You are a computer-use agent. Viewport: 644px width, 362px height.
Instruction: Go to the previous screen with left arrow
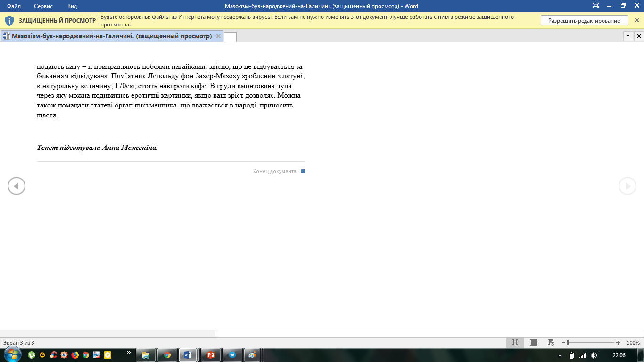click(x=17, y=186)
